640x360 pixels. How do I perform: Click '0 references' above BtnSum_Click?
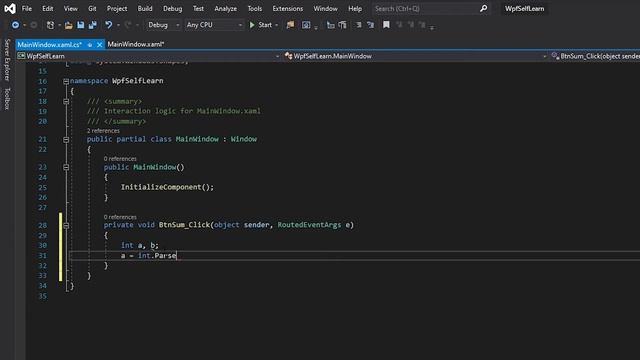(x=120, y=217)
